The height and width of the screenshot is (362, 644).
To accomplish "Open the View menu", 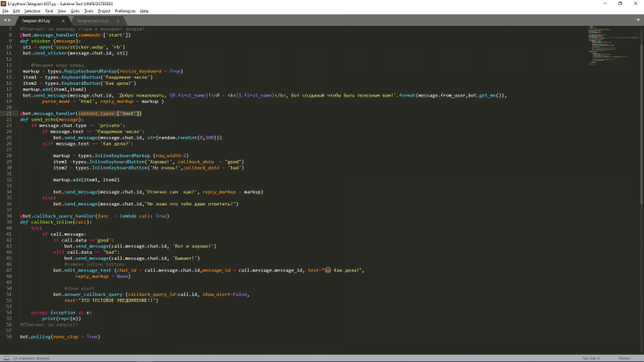I will pyautogui.click(x=62, y=11).
